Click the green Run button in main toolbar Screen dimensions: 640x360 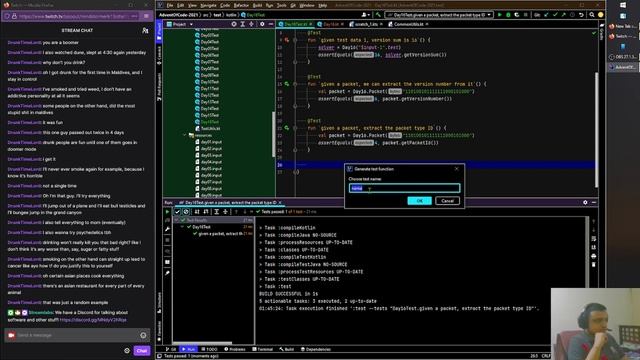pos(500,15)
